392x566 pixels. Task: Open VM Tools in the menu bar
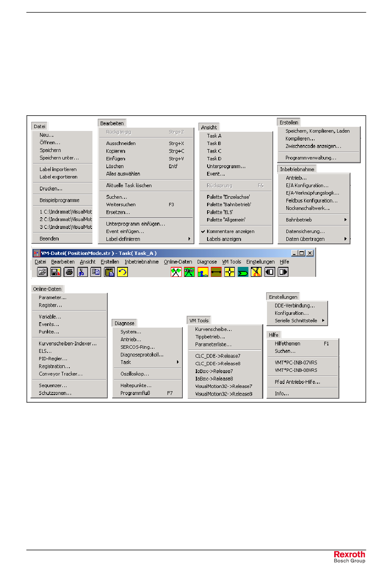pyautogui.click(x=231, y=262)
